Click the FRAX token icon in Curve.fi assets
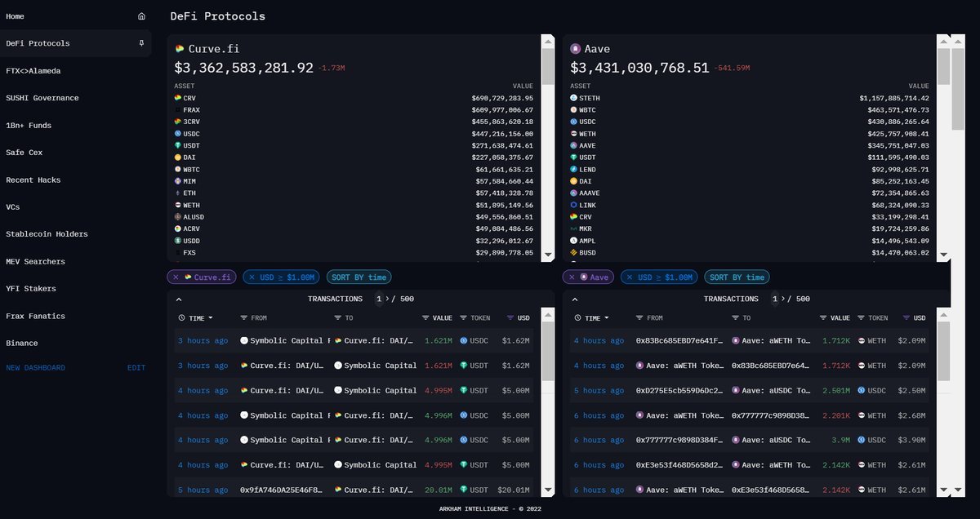This screenshot has height=519, width=980. [177, 109]
